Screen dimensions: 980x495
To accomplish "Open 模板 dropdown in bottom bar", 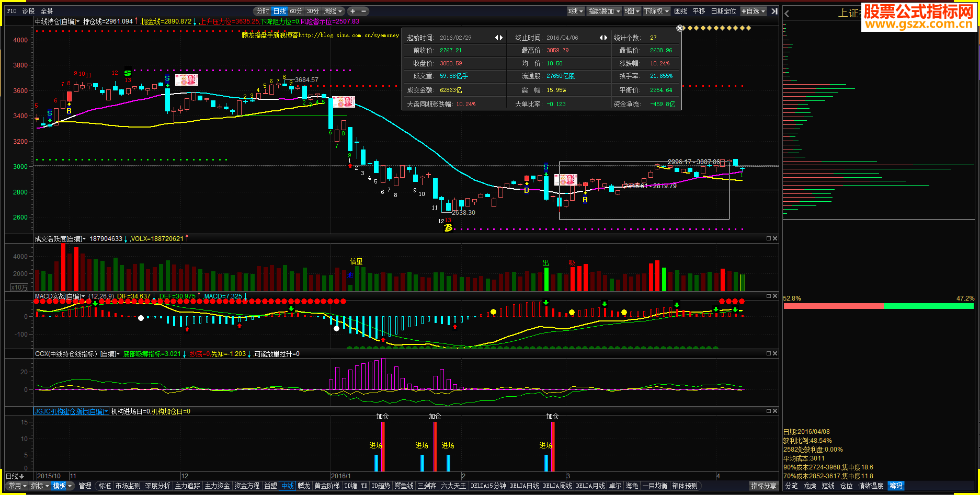I will coord(62,486).
